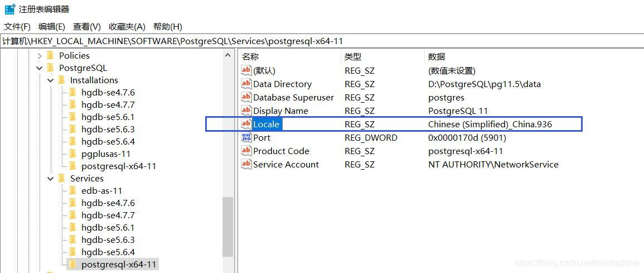Click the Data Directory value icon
The image size is (644, 273).
pos(246,84)
